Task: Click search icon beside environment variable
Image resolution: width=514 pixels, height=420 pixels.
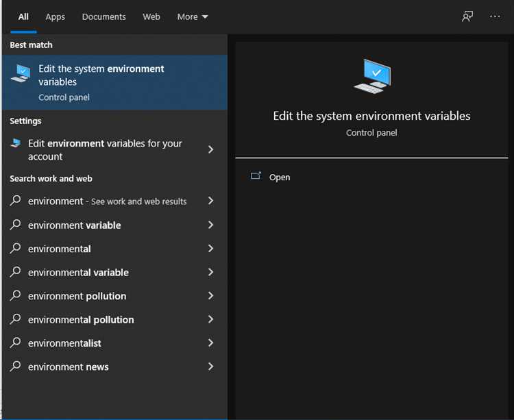Action: coord(15,225)
